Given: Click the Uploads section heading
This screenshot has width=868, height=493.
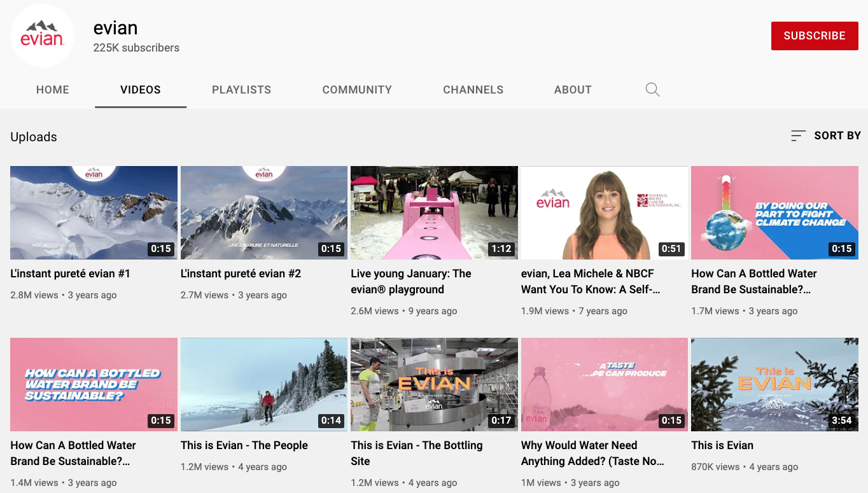Looking at the screenshot, I should point(34,137).
